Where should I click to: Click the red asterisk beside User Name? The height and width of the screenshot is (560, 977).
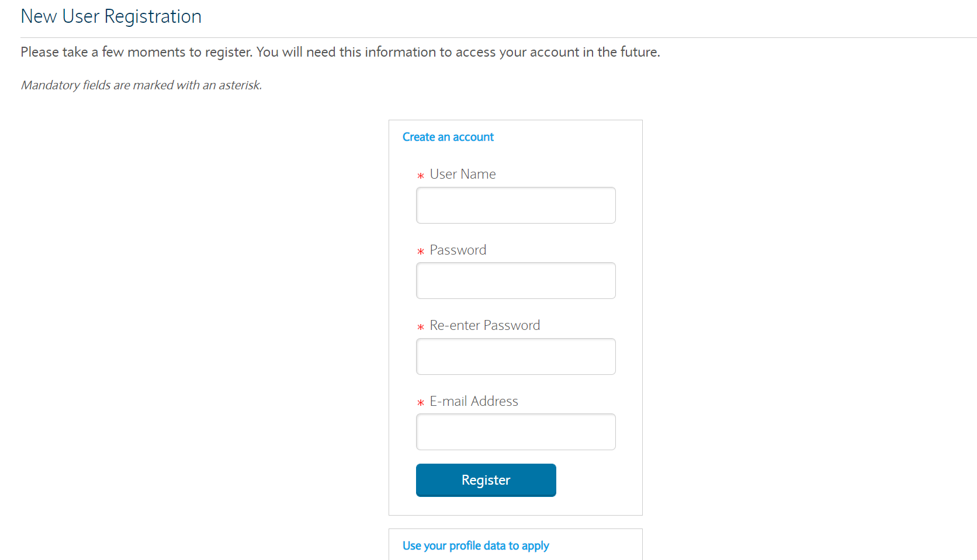421,176
